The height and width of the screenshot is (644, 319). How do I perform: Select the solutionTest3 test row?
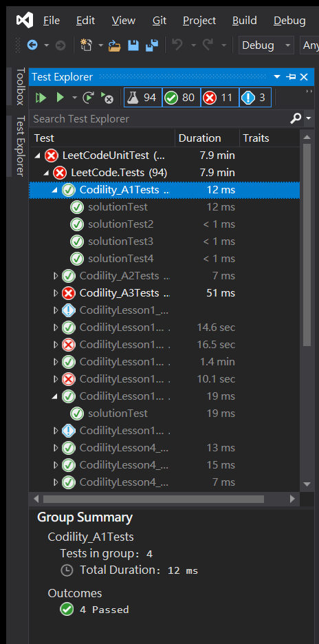(x=164, y=241)
